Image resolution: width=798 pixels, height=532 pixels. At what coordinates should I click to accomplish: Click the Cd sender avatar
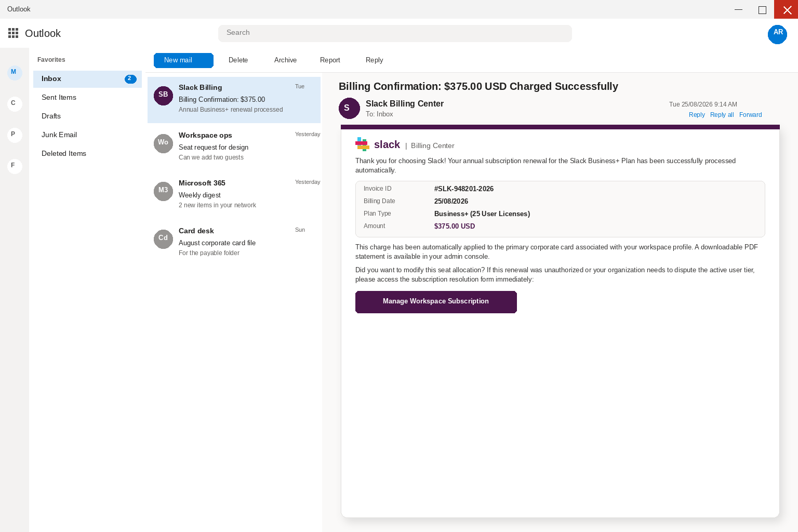163,239
